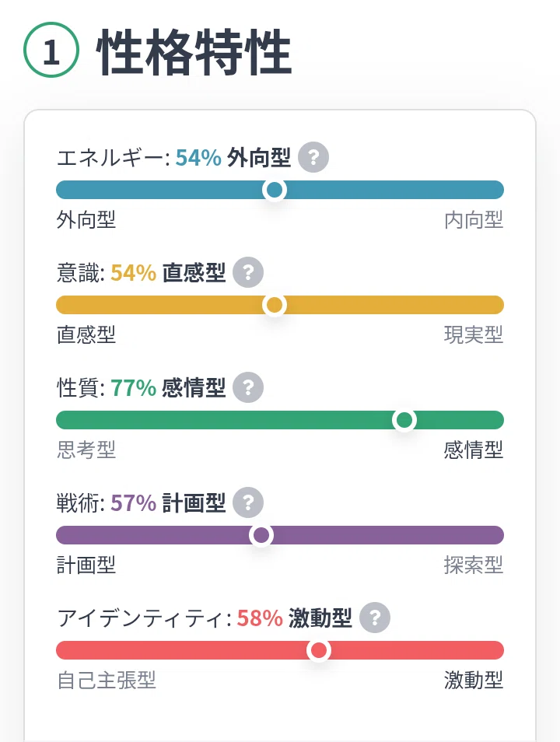This screenshot has height=742, width=560.
Task: Click the question mark beside 感情型 heading
Action: tap(248, 387)
